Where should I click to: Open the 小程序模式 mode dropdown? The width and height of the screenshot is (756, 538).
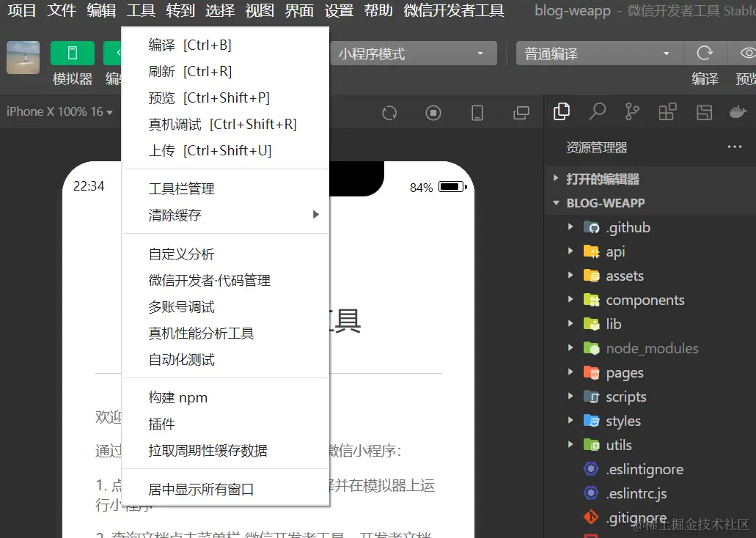pos(414,54)
